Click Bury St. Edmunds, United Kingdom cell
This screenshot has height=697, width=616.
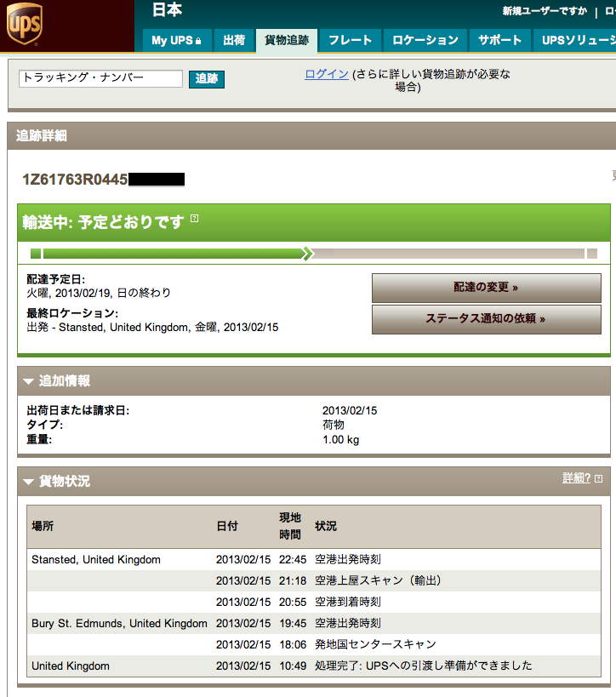tap(119, 623)
